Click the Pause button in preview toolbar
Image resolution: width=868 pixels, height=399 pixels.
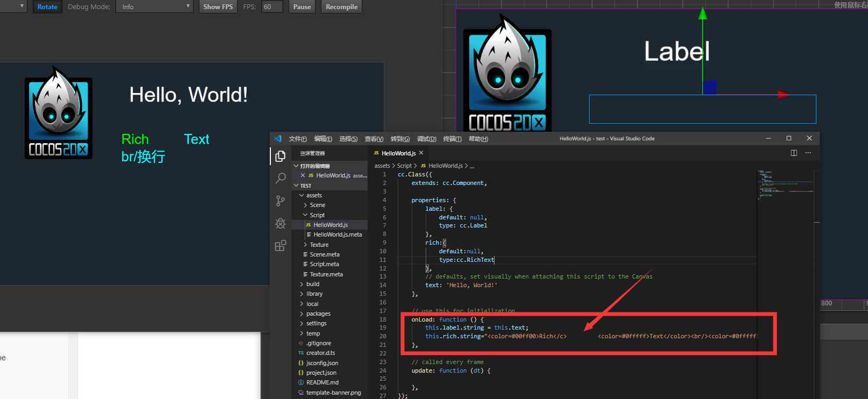[x=302, y=7]
